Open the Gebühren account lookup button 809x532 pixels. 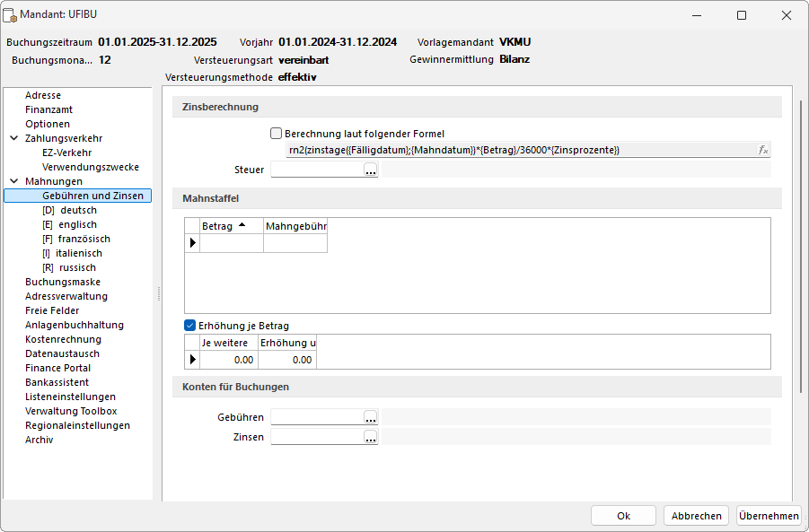(x=371, y=417)
